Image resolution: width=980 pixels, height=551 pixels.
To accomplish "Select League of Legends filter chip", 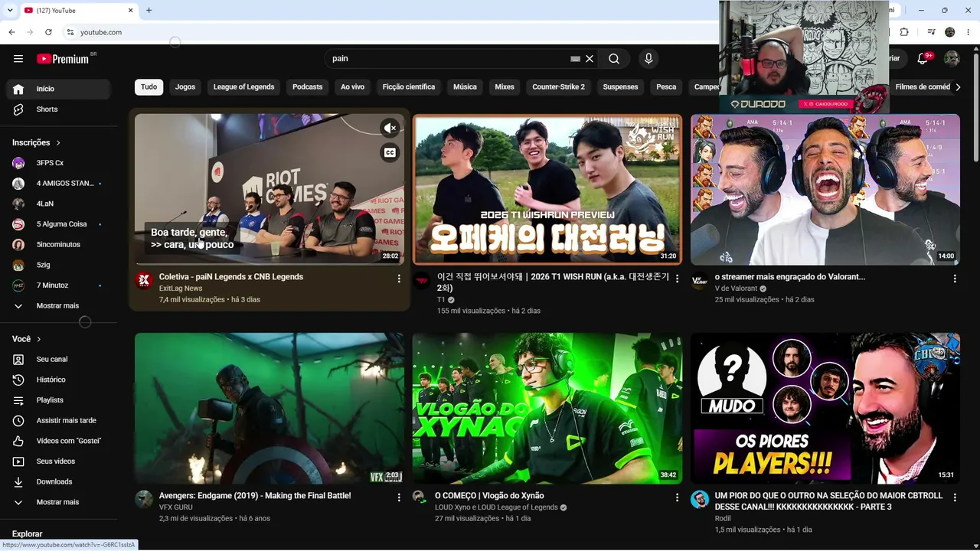I will [x=243, y=86].
